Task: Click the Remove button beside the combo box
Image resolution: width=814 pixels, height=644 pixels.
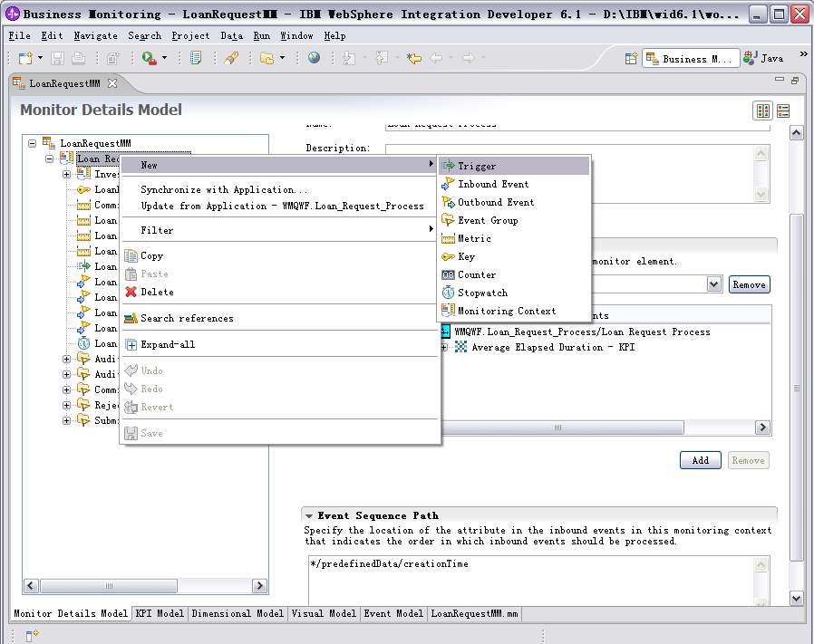Action: [x=749, y=285]
